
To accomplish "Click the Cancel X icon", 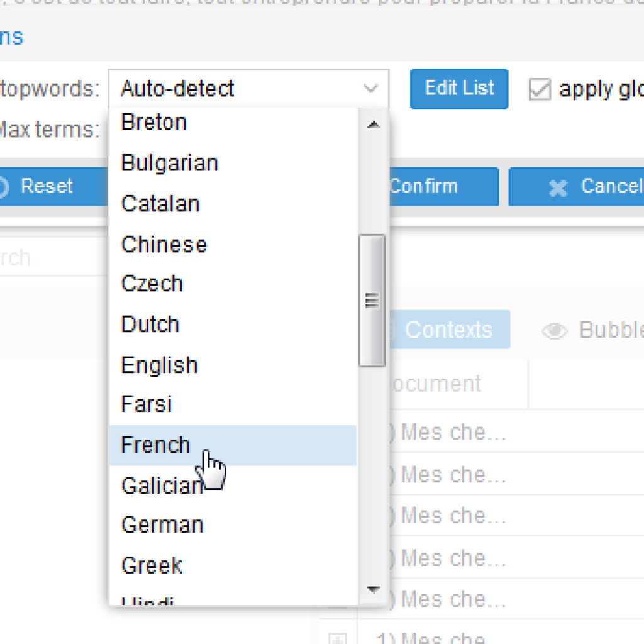I will click(x=557, y=187).
